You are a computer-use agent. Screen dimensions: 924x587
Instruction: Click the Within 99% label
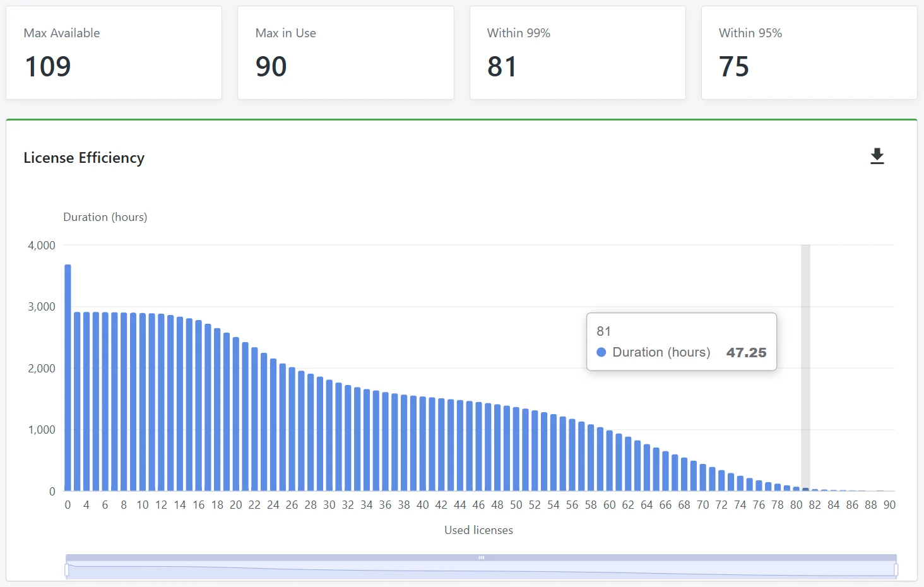[x=519, y=33]
